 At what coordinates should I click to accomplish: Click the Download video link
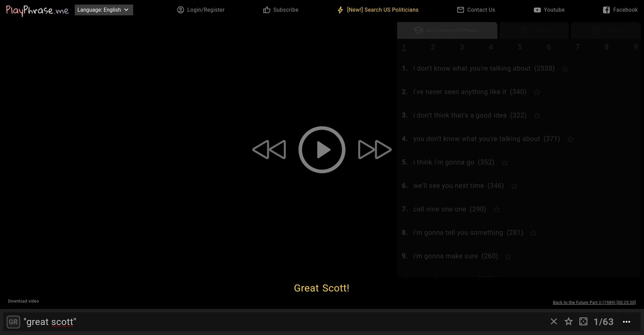23,301
